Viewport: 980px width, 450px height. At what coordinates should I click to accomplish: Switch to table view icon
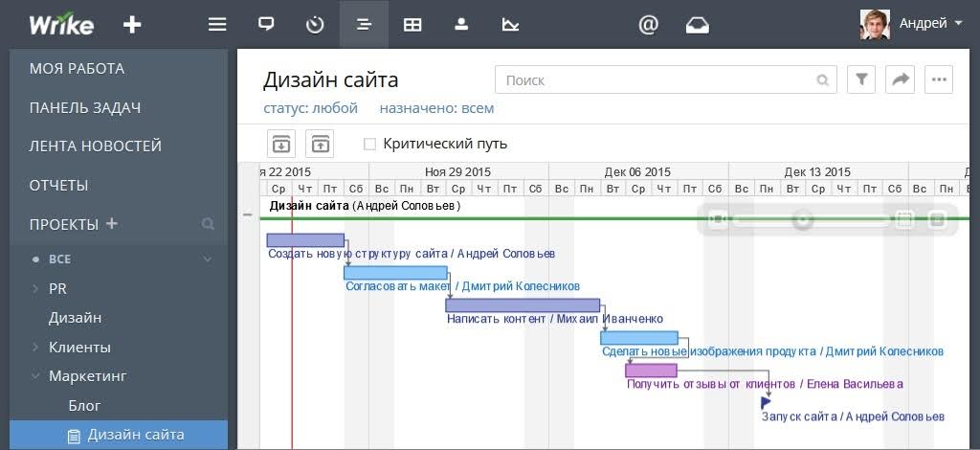click(x=412, y=24)
